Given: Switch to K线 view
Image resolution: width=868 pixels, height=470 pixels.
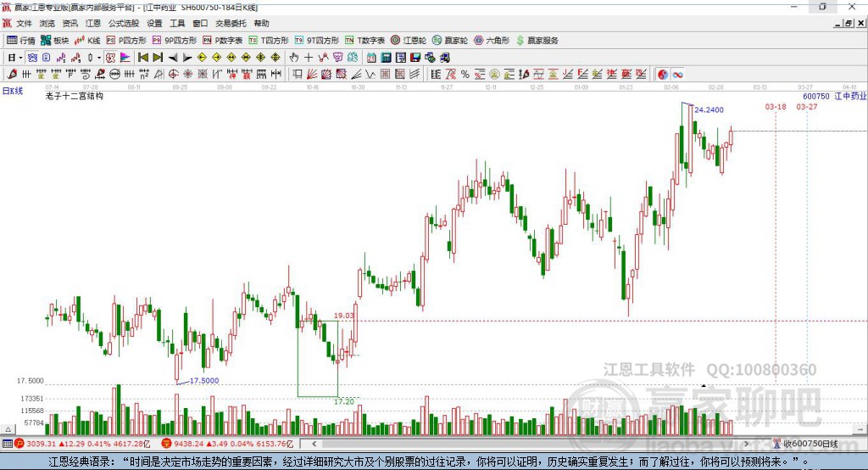Looking at the screenshot, I should pyautogui.click(x=87, y=41).
